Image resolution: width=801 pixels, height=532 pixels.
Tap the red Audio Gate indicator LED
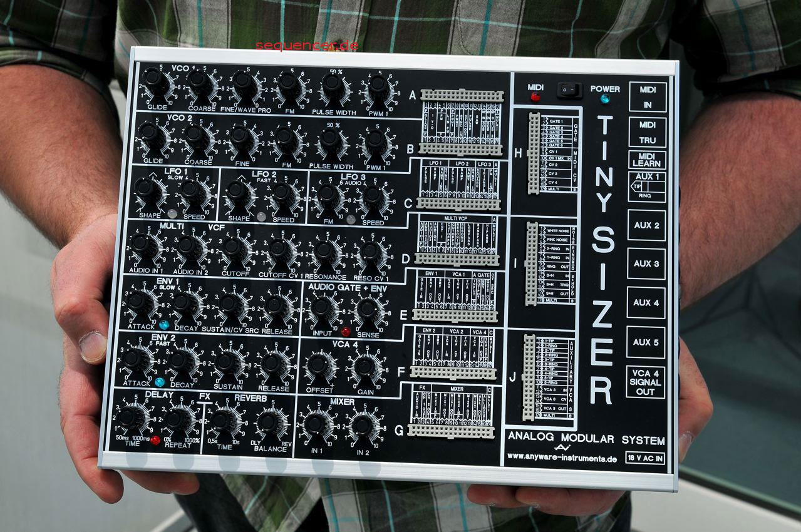[346, 331]
